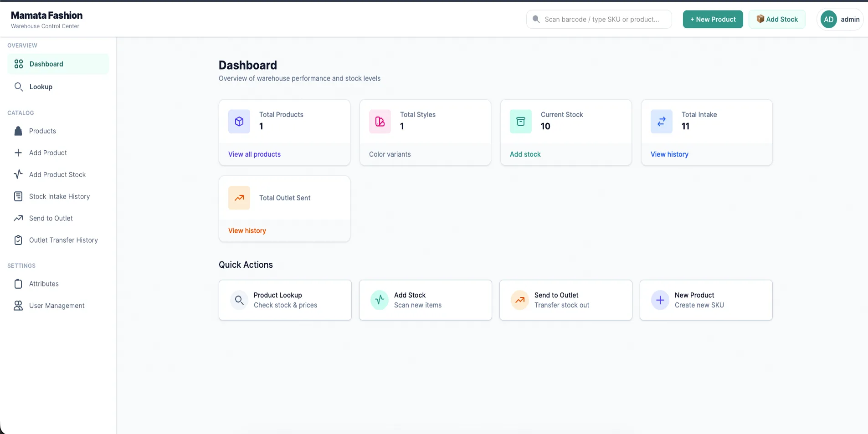Click View history under Total Intake
The width and height of the screenshot is (868, 434).
pos(669,154)
